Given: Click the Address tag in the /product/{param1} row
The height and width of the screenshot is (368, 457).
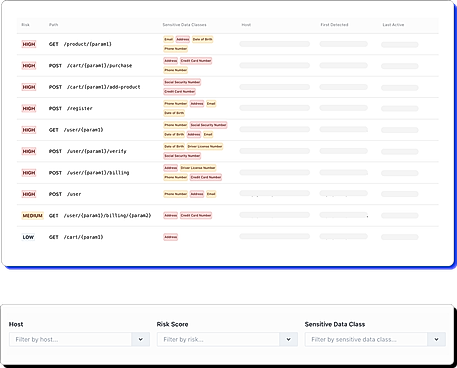Looking at the screenshot, I should tap(183, 39).
